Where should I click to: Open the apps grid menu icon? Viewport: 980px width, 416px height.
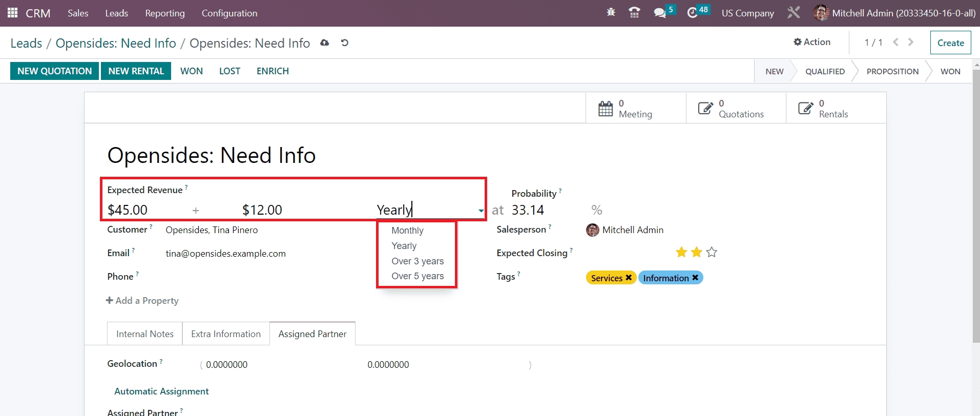[x=12, y=13]
